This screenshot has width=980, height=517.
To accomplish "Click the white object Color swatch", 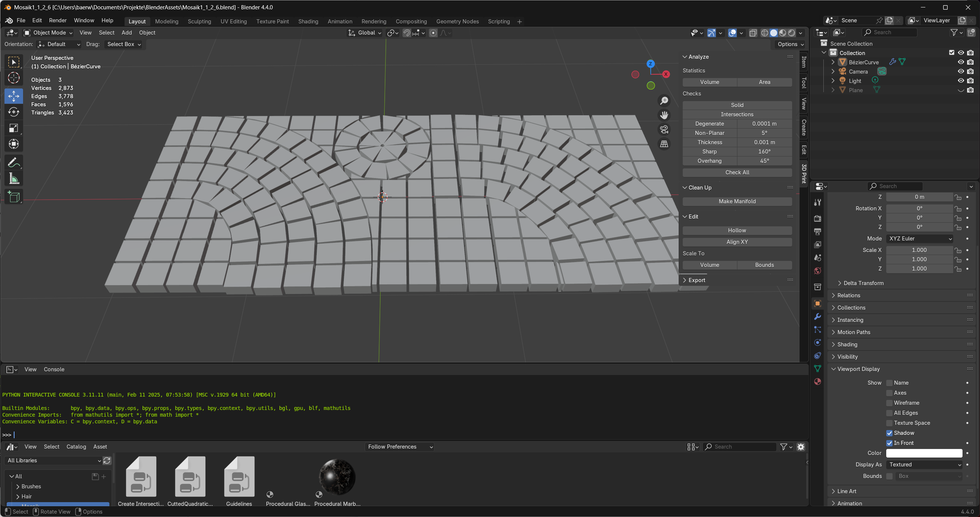I will (924, 453).
